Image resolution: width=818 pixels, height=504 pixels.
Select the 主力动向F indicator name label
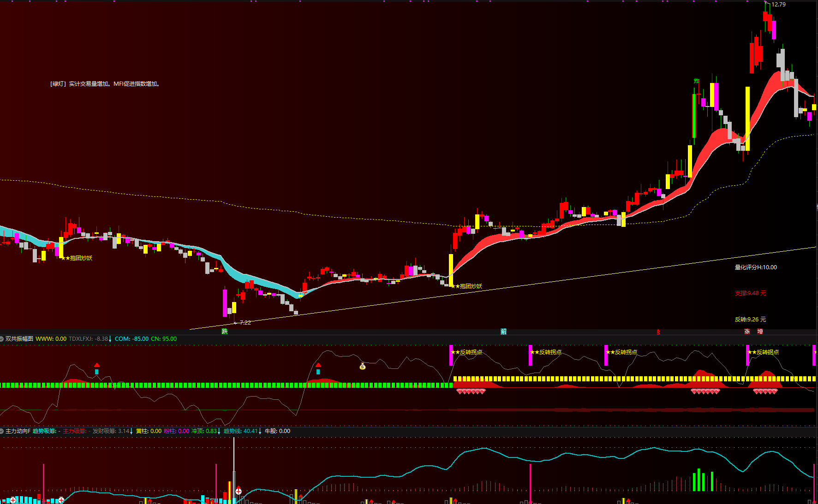pos(18,431)
